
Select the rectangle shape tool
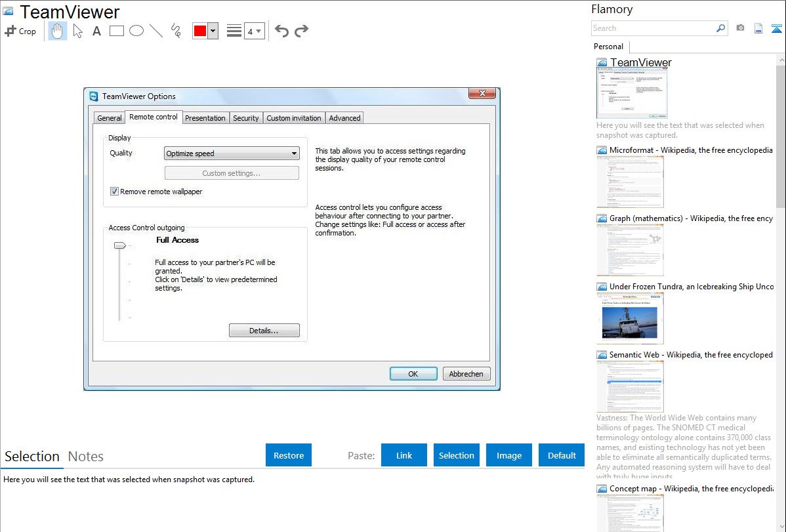click(116, 31)
